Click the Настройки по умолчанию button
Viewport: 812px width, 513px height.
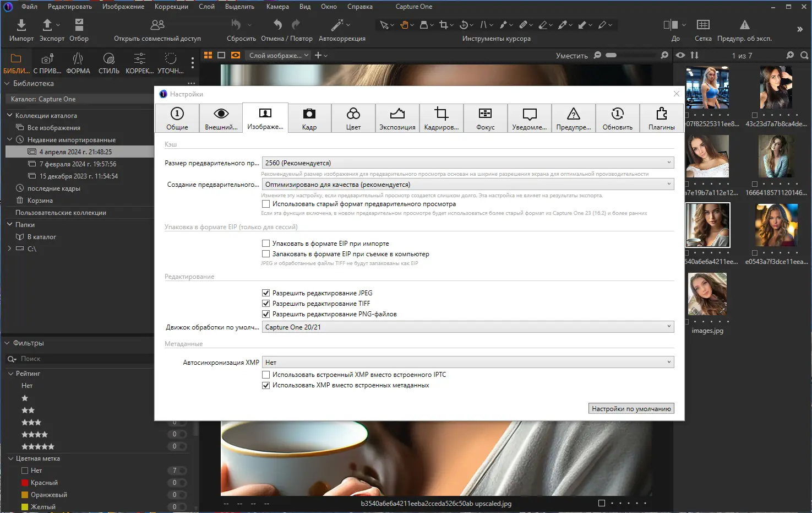click(631, 409)
